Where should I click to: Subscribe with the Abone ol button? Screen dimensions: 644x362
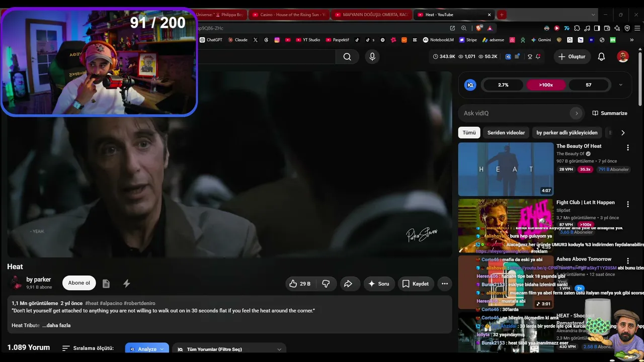(79, 283)
